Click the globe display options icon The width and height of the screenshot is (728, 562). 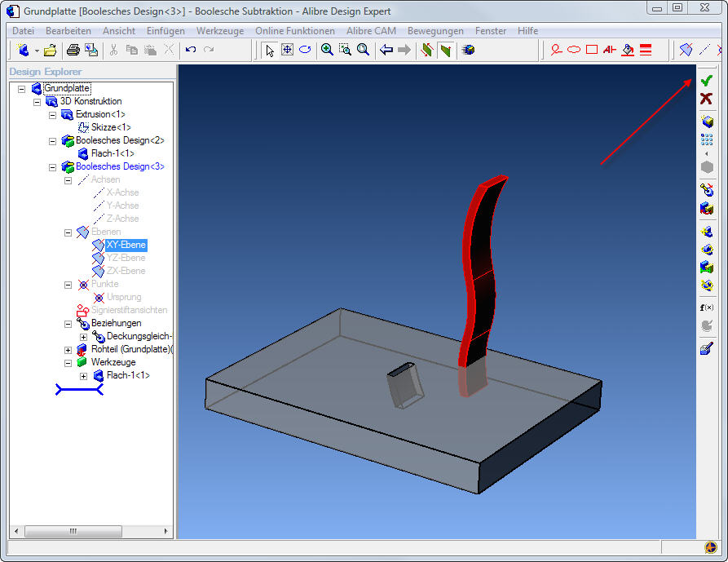[468, 50]
